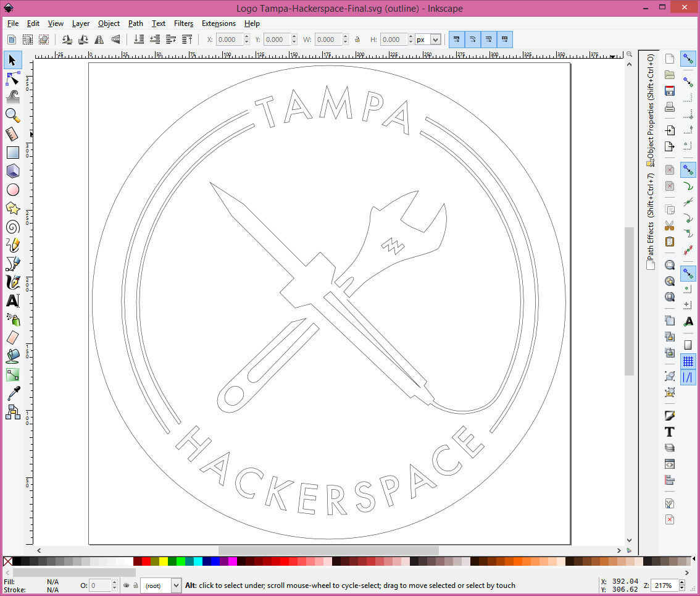Click the no-paint X swatch
Image resolution: width=700 pixels, height=596 pixels.
coord(7,561)
